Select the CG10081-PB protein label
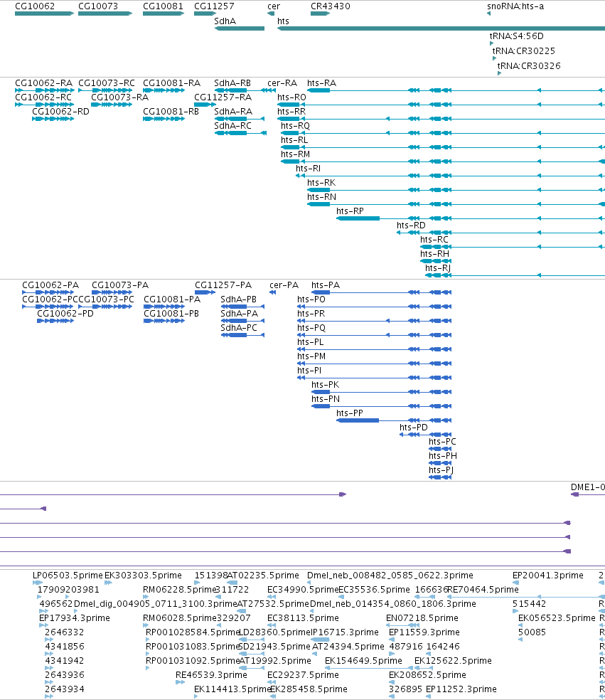 (171, 314)
